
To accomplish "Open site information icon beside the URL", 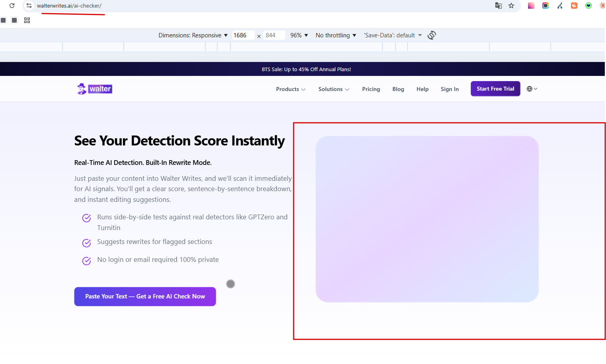I will [29, 6].
